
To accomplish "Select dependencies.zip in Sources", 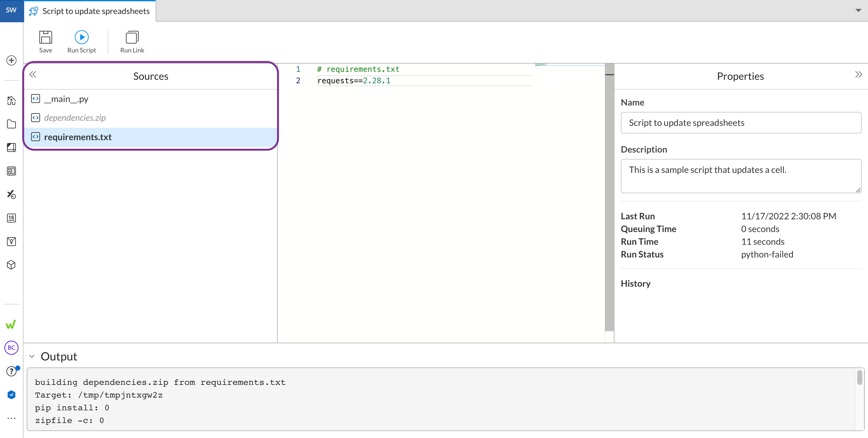I will click(x=75, y=118).
